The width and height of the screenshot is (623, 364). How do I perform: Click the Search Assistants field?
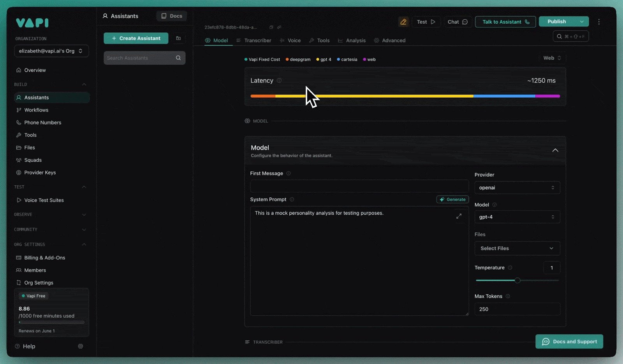144,58
